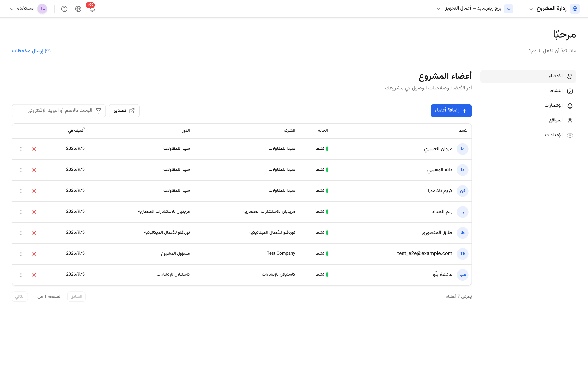Click the member name عائشة بلّو
Image resolution: width=588 pixels, height=368 pixels.
pyautogui.click(x=442, y=275)
